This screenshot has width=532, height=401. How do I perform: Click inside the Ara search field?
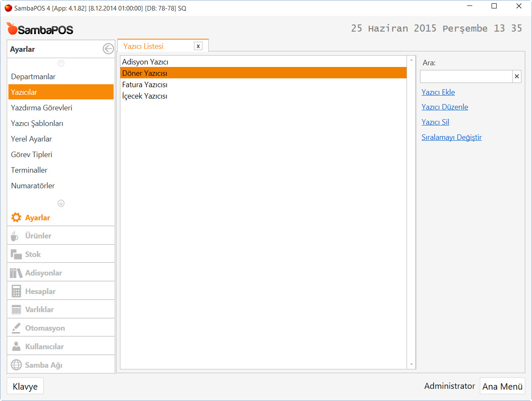[x=466, y=77]
